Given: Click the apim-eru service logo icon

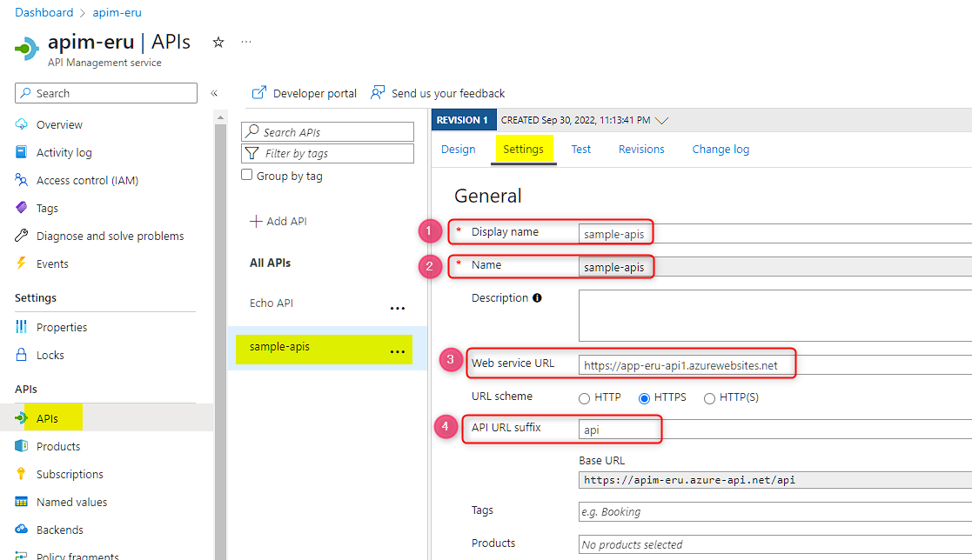Looking at the screenshot, I should pos(27,48).
